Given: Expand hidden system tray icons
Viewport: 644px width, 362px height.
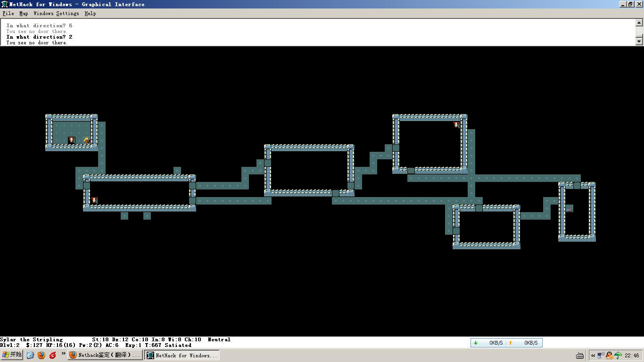Looking at the screenshot, I should [x=593, y=355].
